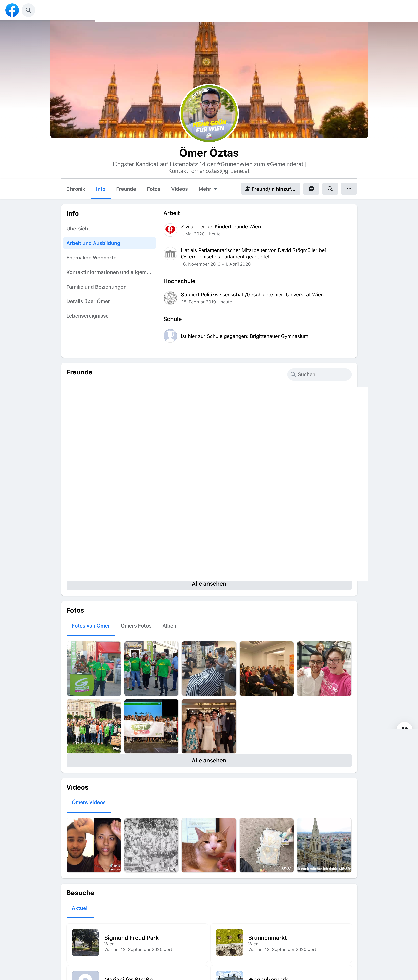
Task: Play the black-and-white crowd video
Action: click(x=151, y=845)
